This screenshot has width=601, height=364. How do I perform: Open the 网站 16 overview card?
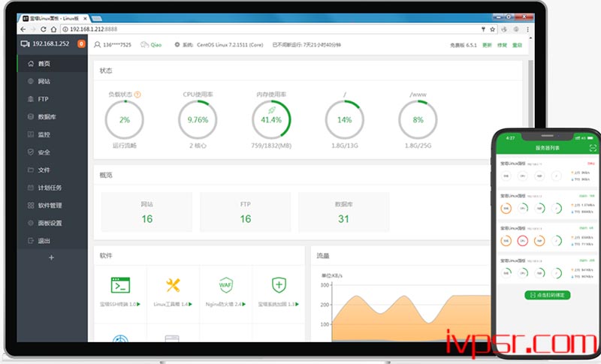146,212
